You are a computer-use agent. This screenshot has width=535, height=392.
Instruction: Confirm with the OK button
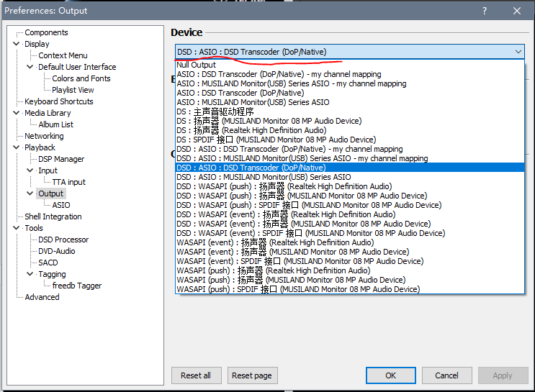(x=391, y=375)
